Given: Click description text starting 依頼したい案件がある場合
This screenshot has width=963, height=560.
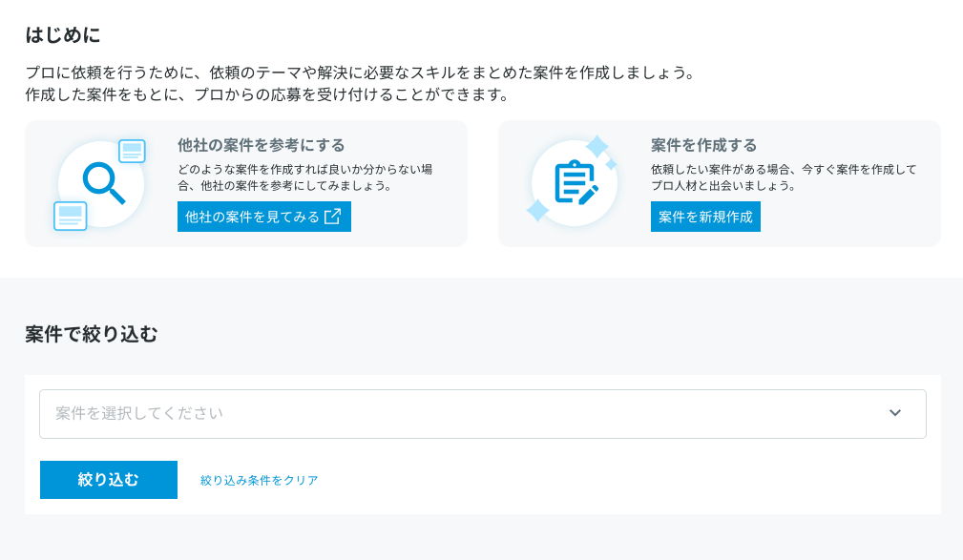Looking at the screenshot, I should tap(784, 177).
